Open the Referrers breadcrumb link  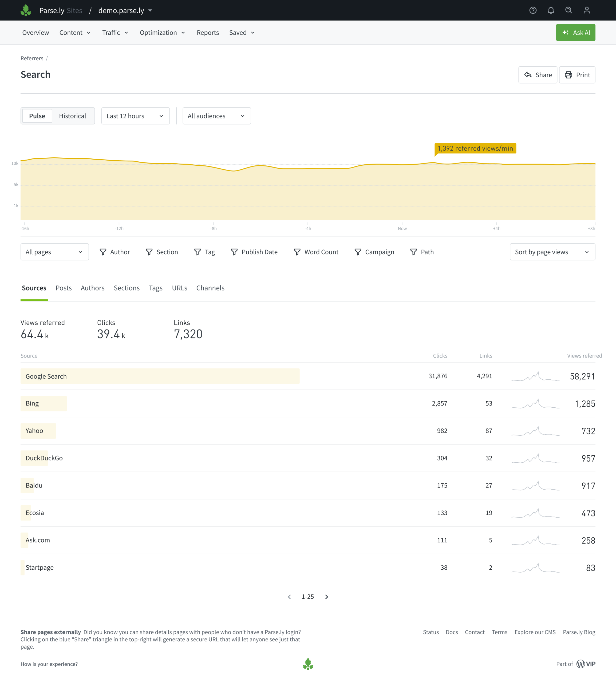point(32,58)
